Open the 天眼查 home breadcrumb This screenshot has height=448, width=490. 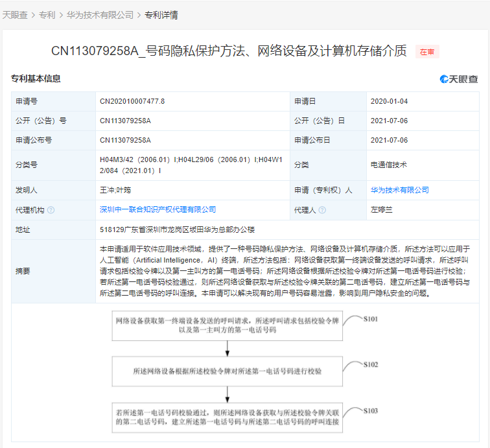click(x=14, y=15)
